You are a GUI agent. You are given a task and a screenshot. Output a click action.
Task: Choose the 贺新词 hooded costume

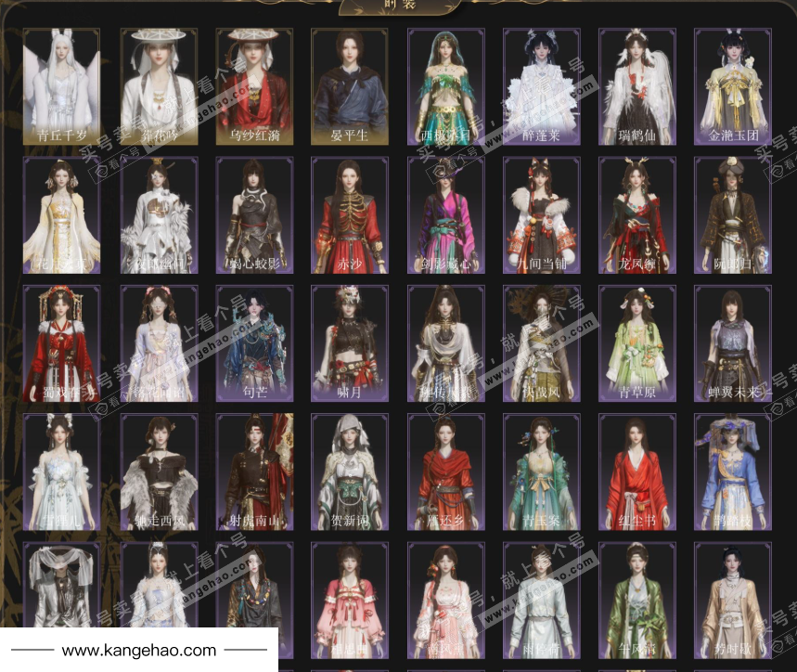(350, 472)
